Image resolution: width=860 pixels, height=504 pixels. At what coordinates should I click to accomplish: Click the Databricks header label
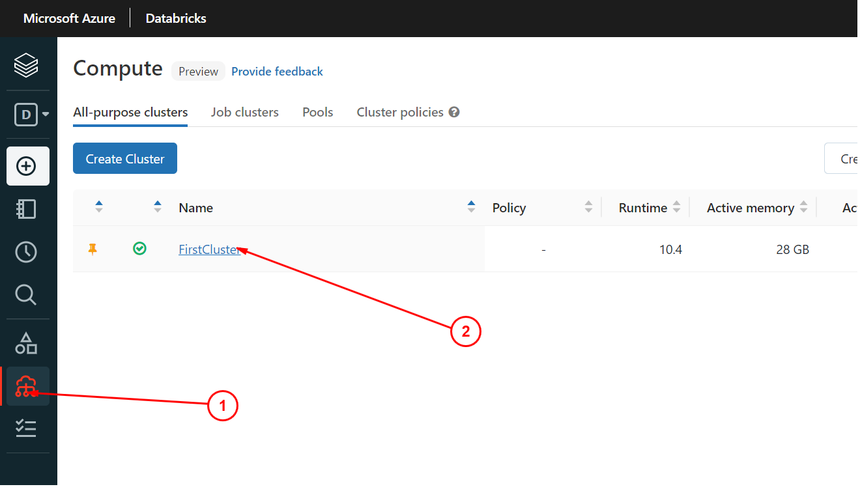tap(176, 18)
